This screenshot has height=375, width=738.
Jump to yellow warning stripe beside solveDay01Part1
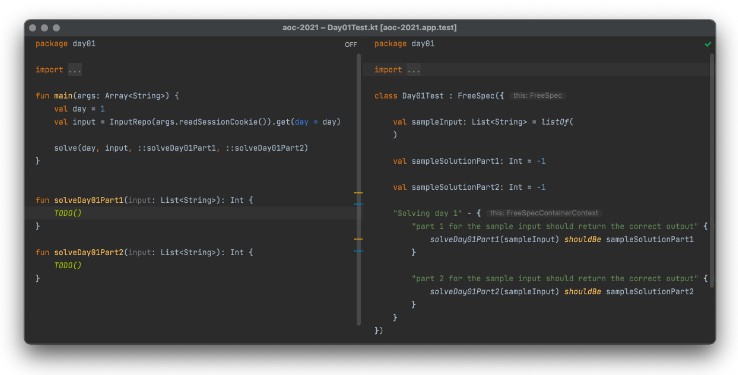(358, 193)
